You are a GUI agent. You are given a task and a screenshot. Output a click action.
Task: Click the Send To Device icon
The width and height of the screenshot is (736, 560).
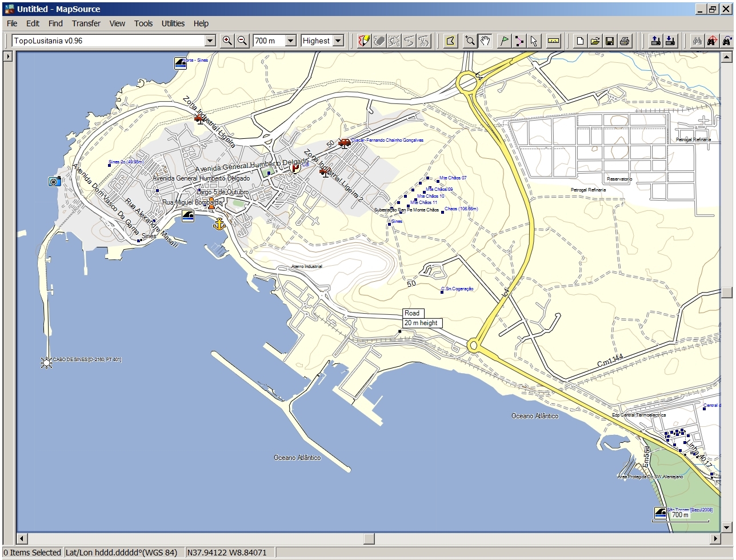coord(655,41)
